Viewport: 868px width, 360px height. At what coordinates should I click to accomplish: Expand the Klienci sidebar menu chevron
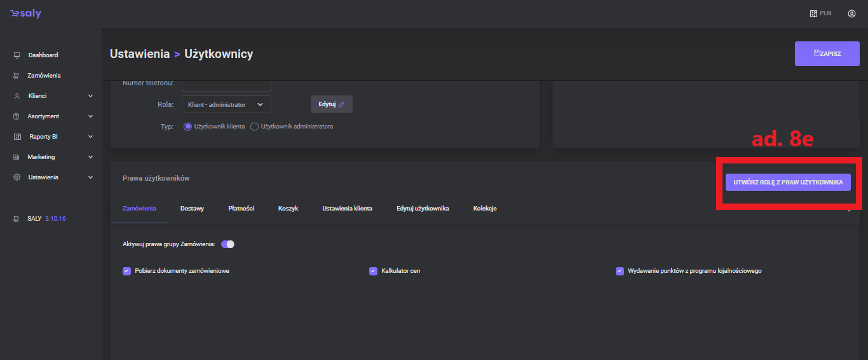pyautogui.click(x=90, y=96)
